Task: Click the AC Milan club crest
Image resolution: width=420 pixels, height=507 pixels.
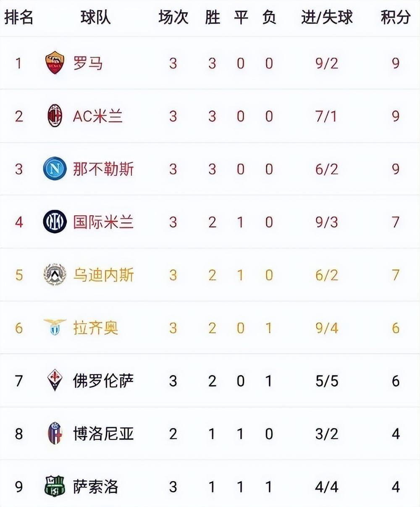Action: [x=55, y=116]
